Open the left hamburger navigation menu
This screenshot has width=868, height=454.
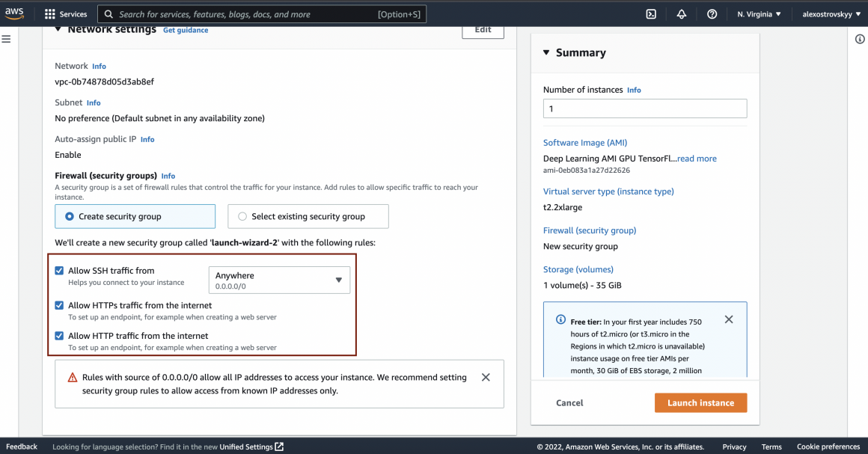coord(6,39)
